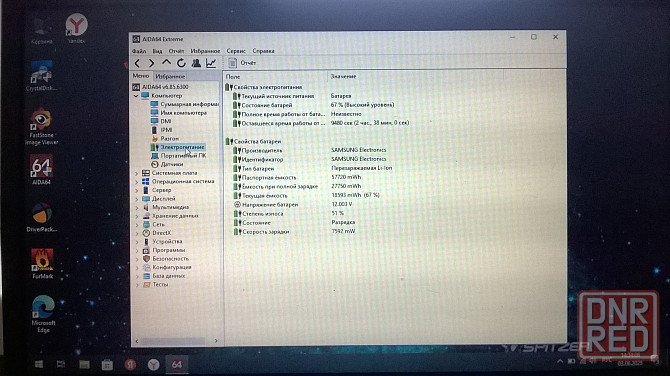The height and width of the screenshot is (376, 670).
Task: Open the Файл menu
Action: tap(139, 51)
